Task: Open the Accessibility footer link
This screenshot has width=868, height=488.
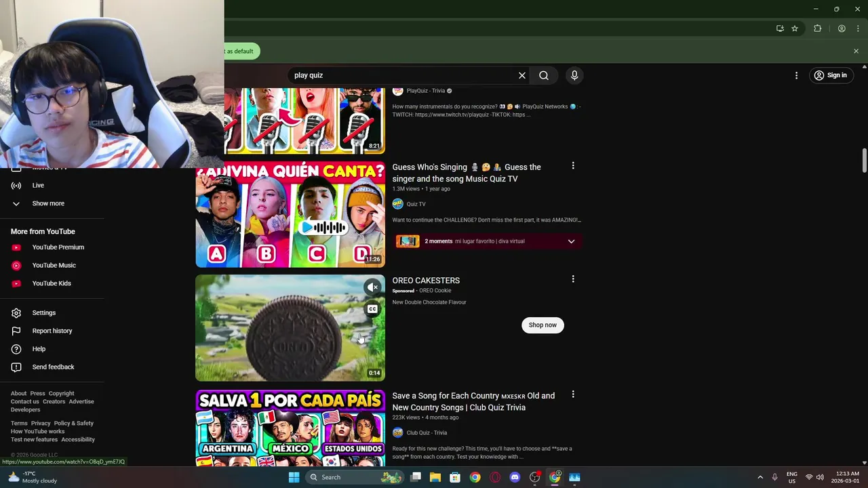Action: coord(78,439)
